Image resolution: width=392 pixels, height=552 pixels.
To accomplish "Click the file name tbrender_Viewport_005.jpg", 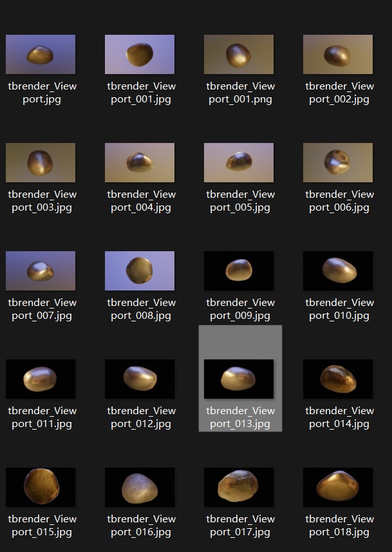I will click(x=240, y=201).
